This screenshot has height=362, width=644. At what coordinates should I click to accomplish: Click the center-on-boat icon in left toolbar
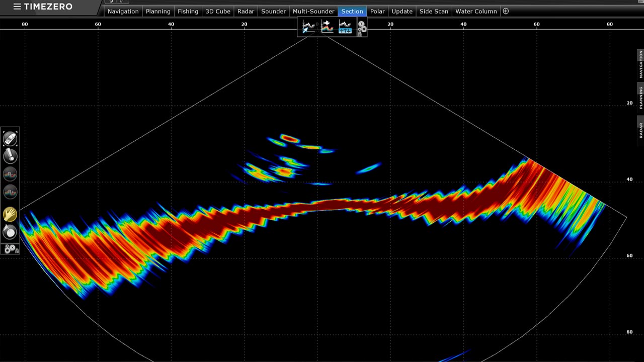tap(10, 138)
